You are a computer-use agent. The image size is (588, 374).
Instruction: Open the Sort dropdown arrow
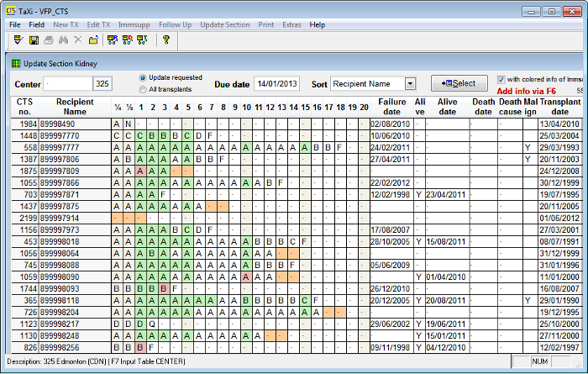click(x=410, y=84)
